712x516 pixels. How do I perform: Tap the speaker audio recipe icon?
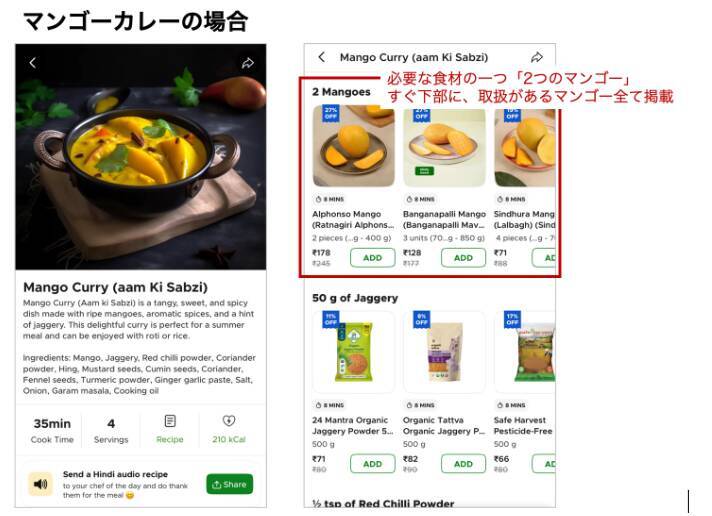[40, 484]
